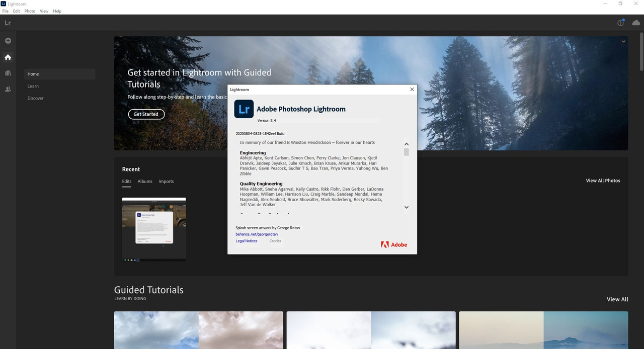Click the 'Guided Tutorials' heading
The height and width of the screenshot is (349, 644).
pyautogui.click(x=149, y=290)
